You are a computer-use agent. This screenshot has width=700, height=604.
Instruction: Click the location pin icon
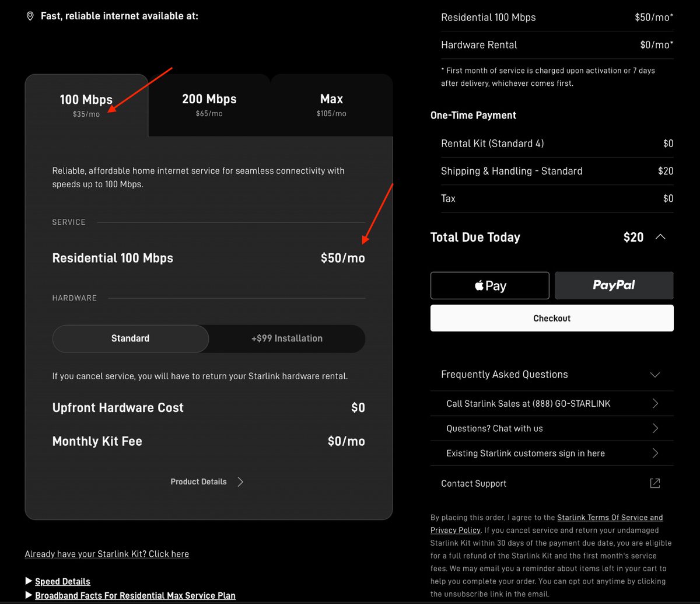[x=30, y=16]
